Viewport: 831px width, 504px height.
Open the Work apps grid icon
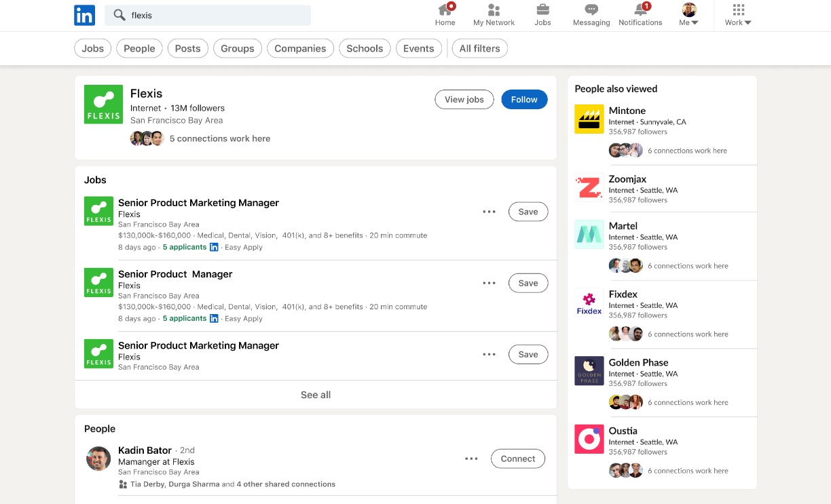click(739, 9)
